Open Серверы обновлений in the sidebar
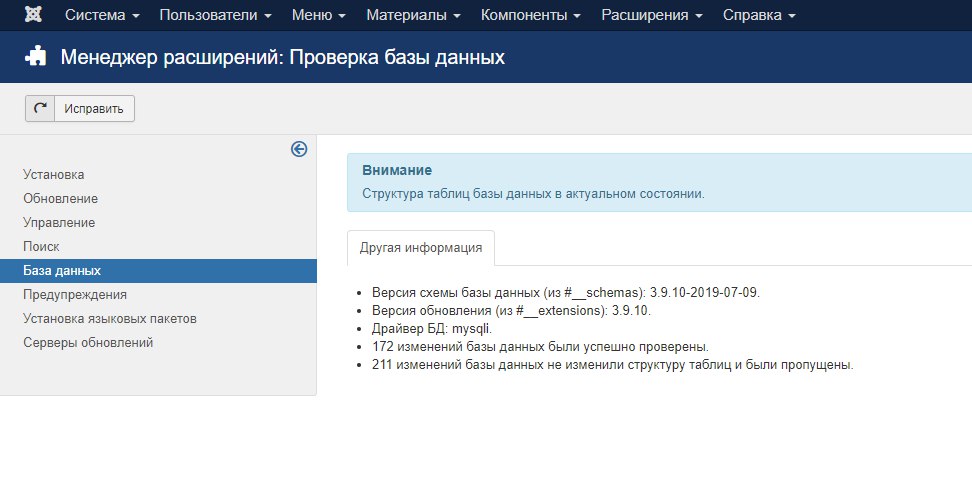Image resolution: width=972 pixels, height=499 pixels. click(x=88, y=343)
